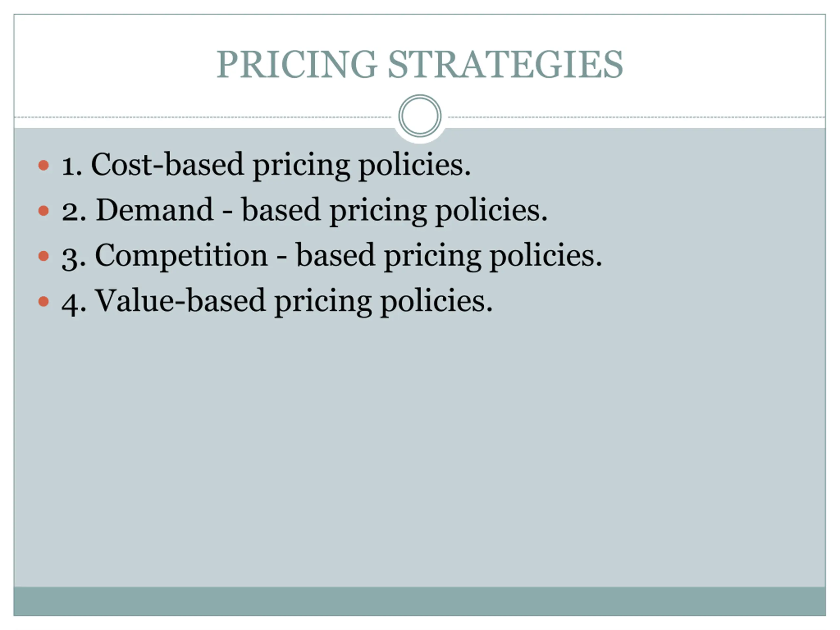The image size is (840, 630).
Task: Select the word "Cost-based" in first item
Action: pyautogui.click(x=167, y=164)
